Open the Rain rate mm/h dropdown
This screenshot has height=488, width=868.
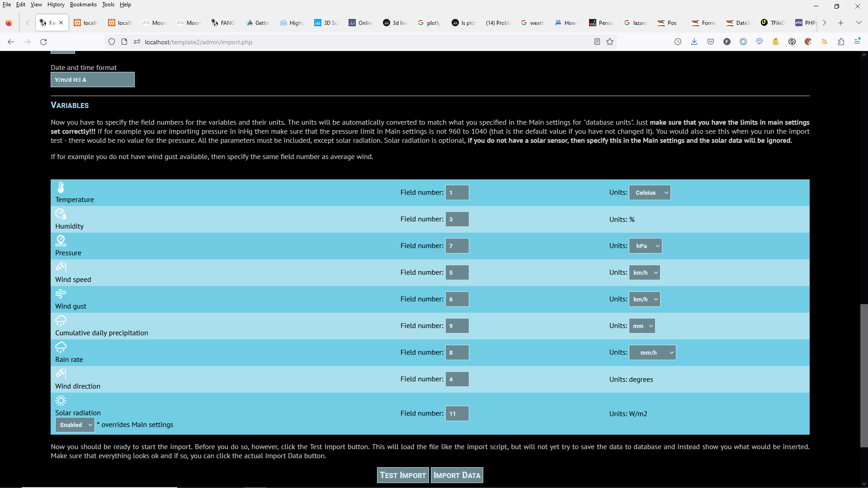(x=652, y=353)
